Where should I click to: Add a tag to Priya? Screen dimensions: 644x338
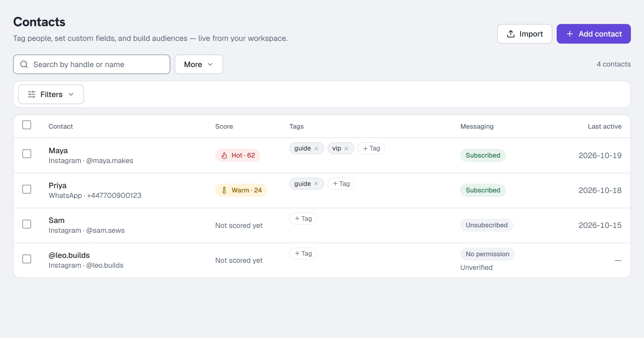click(x=341, y=184)
